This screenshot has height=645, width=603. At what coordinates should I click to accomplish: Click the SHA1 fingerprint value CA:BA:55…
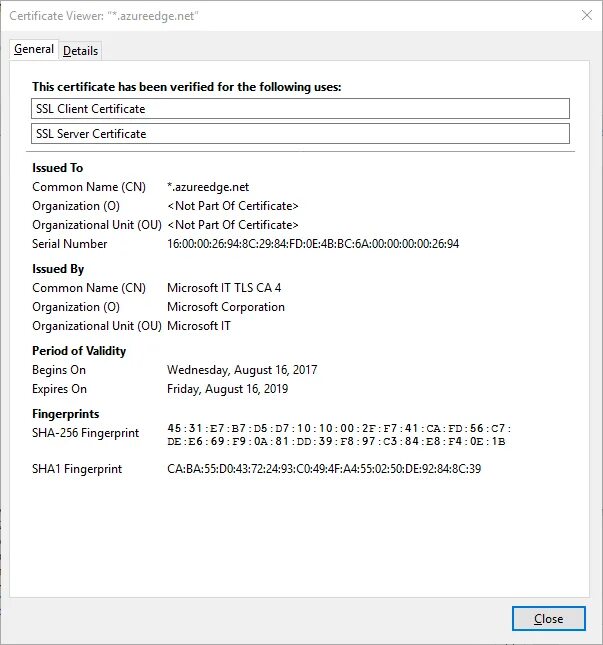[x=324, y=469]
